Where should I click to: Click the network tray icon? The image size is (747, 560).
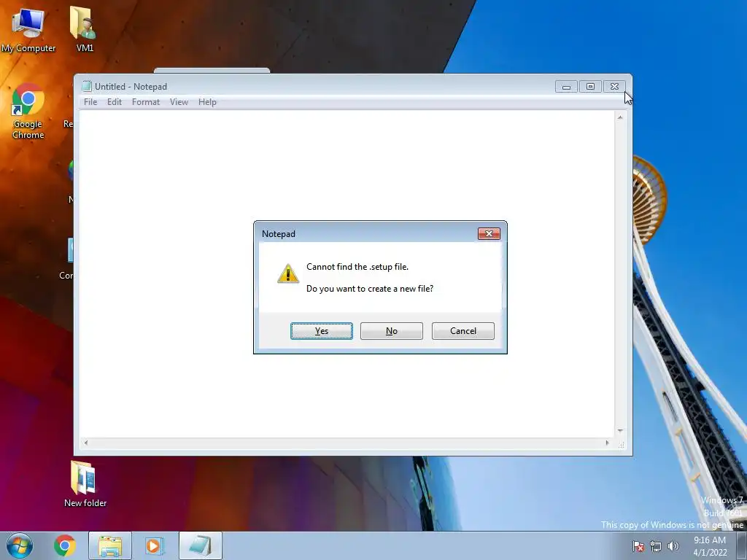pos(656,546)
